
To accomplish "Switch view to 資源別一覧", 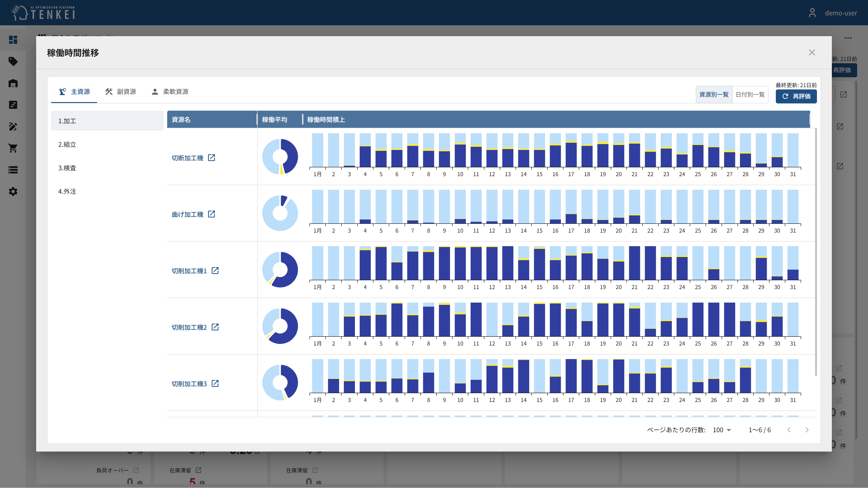I will click(x=714, y=95).
